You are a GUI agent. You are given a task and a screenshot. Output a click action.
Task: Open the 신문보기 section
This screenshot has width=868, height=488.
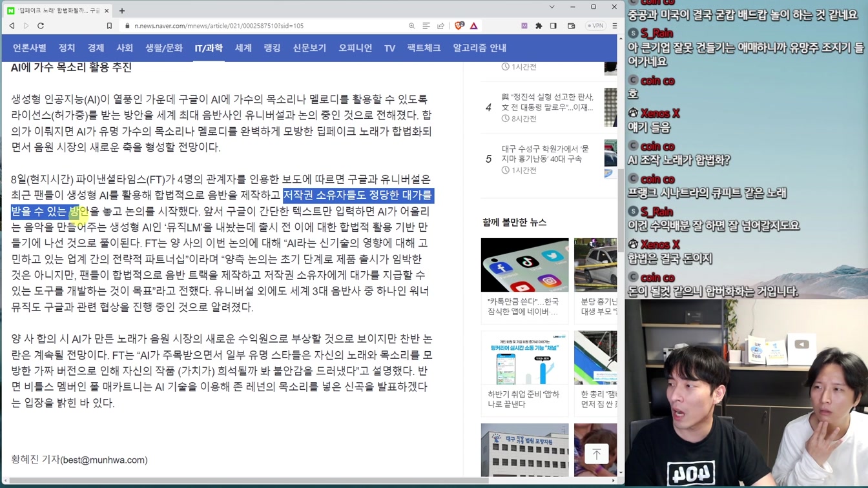(x=309, y=48)
